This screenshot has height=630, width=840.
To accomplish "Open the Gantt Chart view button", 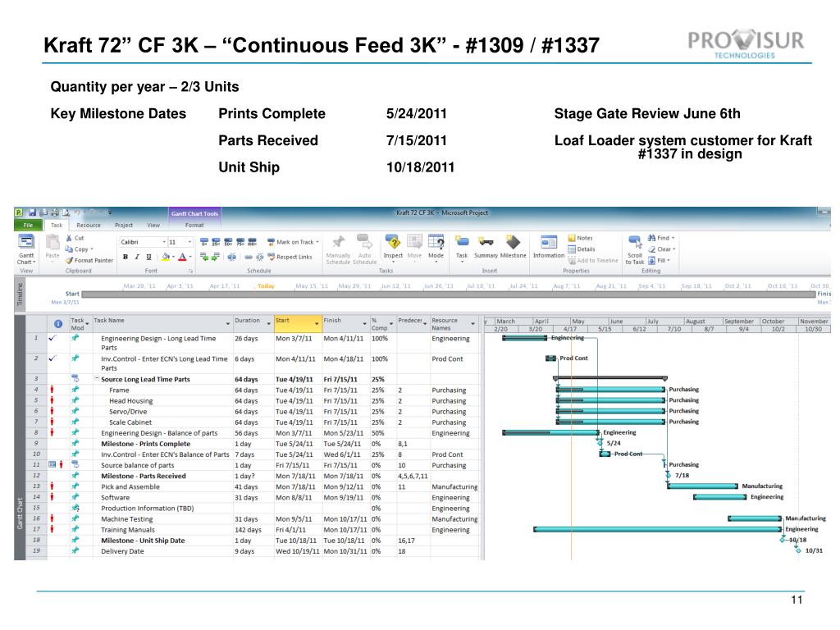I will coord(26,249).
